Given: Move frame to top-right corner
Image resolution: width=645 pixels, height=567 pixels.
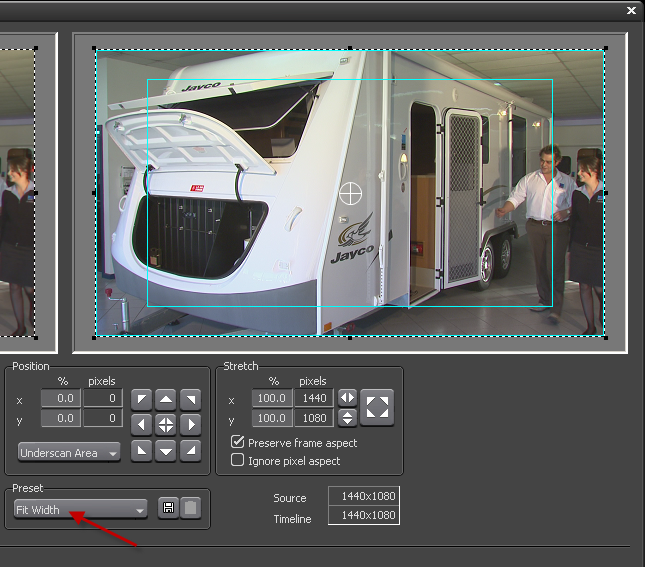Looking at the screenshot, I should (x=190, y=400).
